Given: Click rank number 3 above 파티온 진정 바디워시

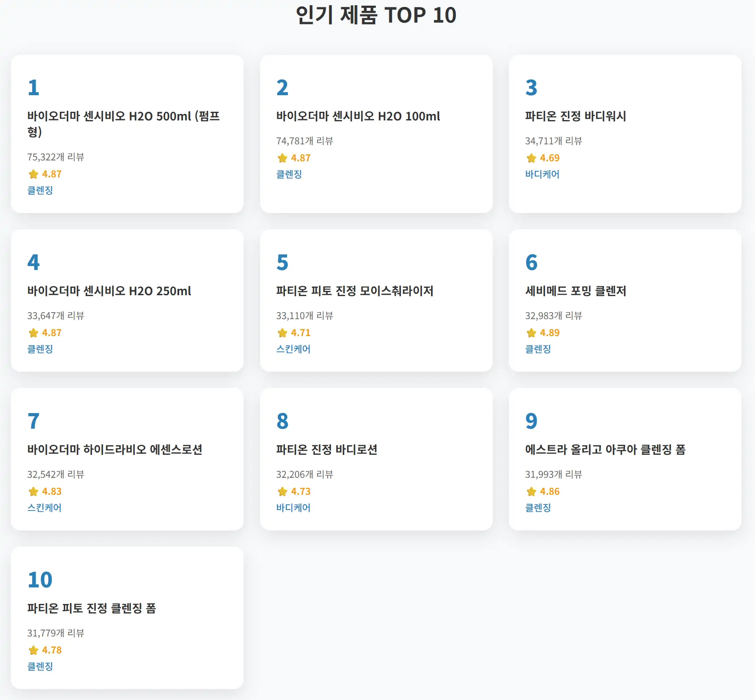Looking at the screenshot, I should pos(531,88).
